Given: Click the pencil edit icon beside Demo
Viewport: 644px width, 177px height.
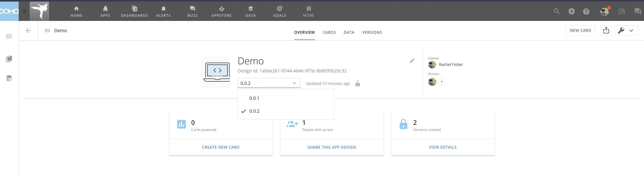Looking at the screenshot, I should 412,61.
